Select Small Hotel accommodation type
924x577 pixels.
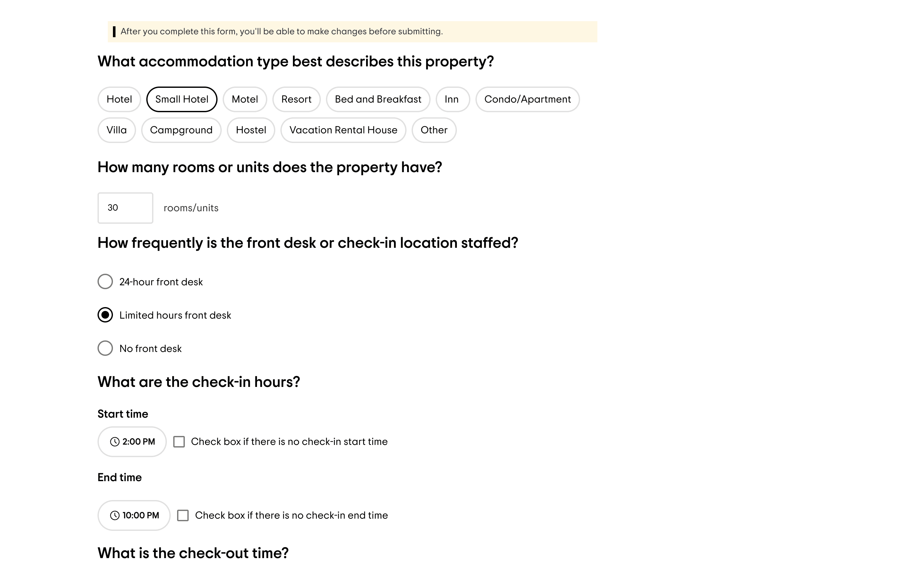pos(182,99)
